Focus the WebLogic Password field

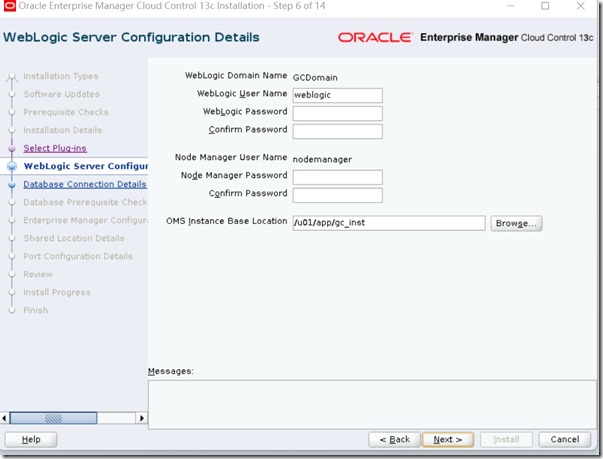pyautogui.click(x=338, y=113)
